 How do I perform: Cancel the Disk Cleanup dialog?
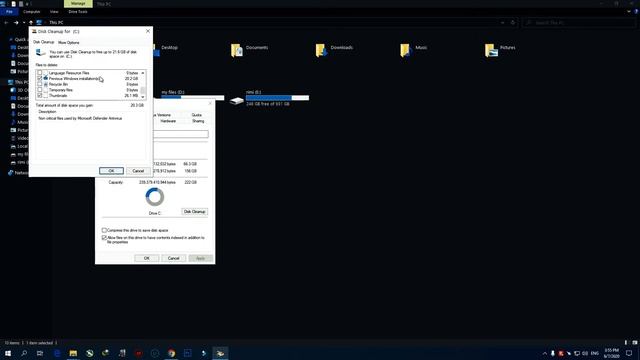(138, 171)
